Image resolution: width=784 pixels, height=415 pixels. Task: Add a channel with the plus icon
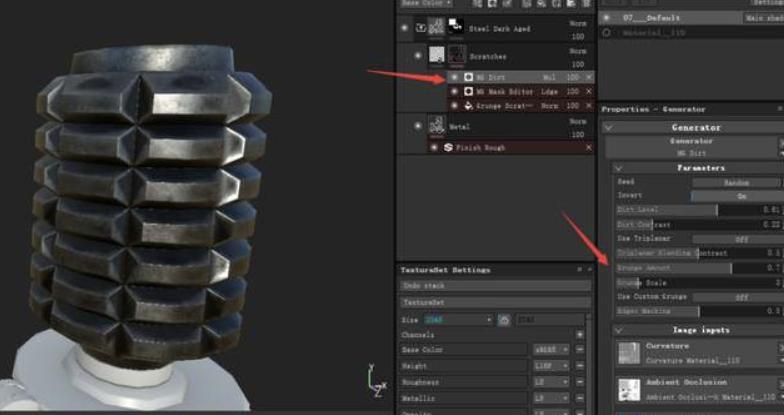580,334
